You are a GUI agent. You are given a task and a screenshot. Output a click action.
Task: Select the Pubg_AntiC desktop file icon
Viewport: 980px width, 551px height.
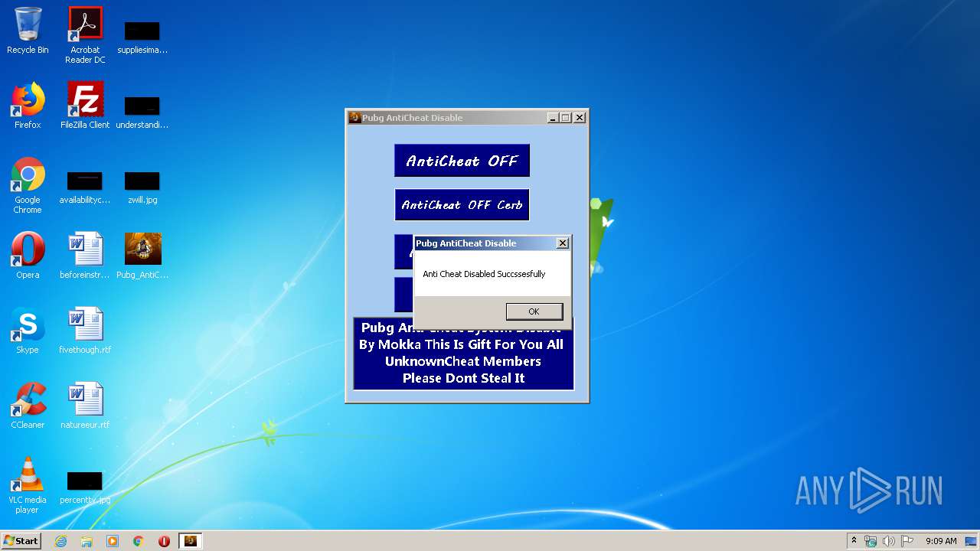142,256
